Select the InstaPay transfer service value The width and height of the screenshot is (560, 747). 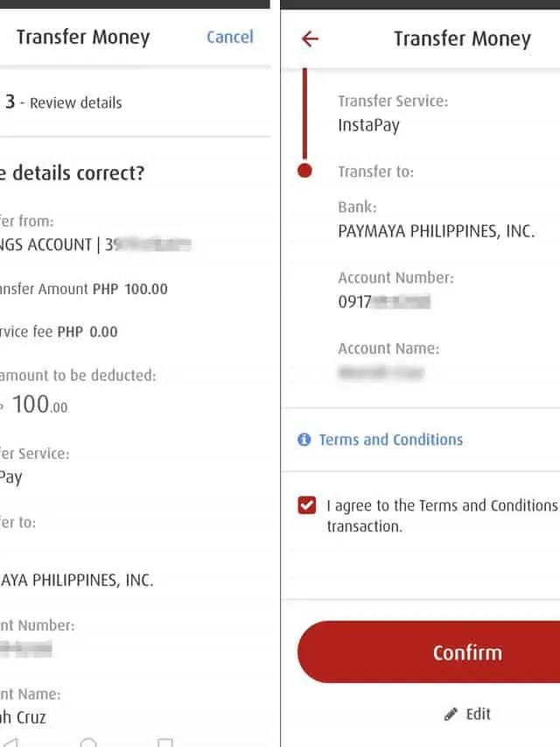click(368, 125)
